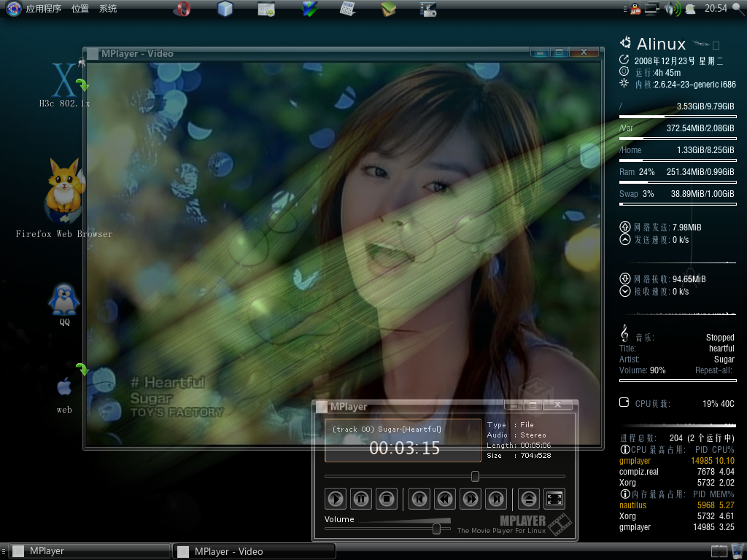Click the QQ penguin tray icon

point(635,9)
